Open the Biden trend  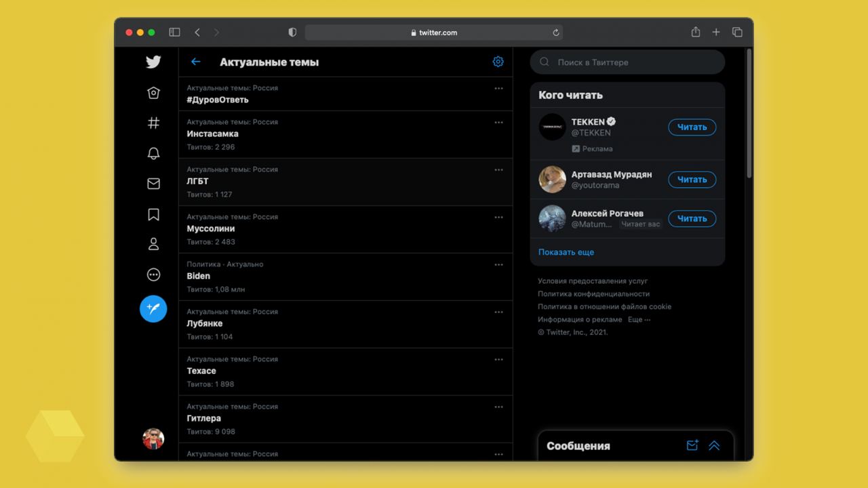coord(346,277)
